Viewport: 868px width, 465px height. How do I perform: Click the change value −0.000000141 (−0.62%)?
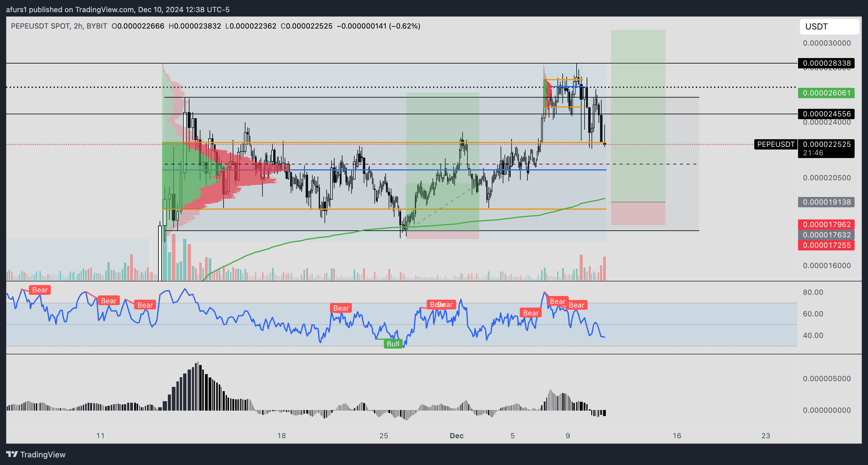(379, 26)
